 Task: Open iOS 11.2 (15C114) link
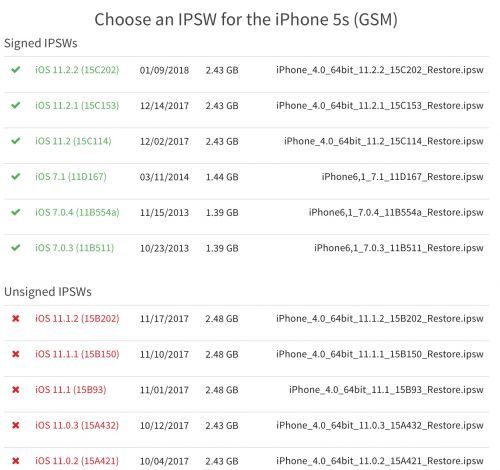(x=73, y=141)
